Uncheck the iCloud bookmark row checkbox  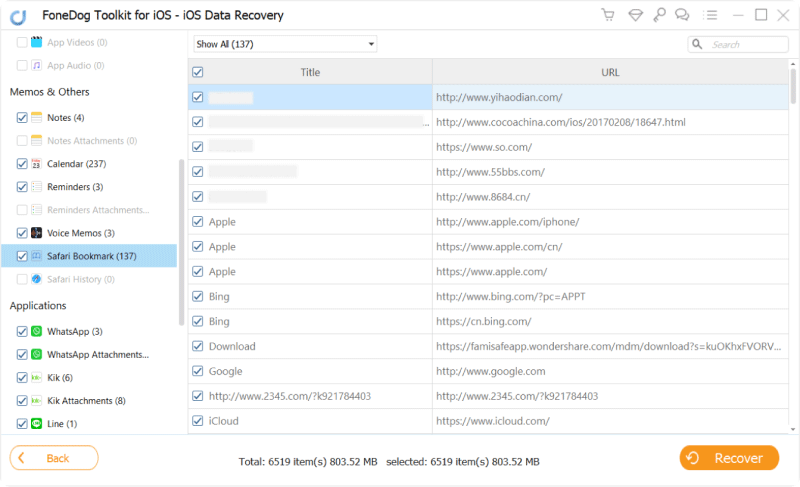(x=197, y=421)
